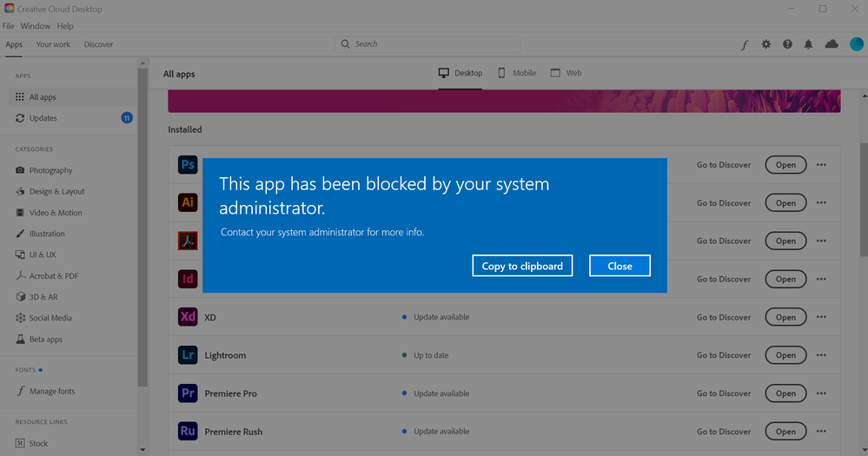Click the Search input field
The image size is (868, 456).
click(x=427, y=43)
